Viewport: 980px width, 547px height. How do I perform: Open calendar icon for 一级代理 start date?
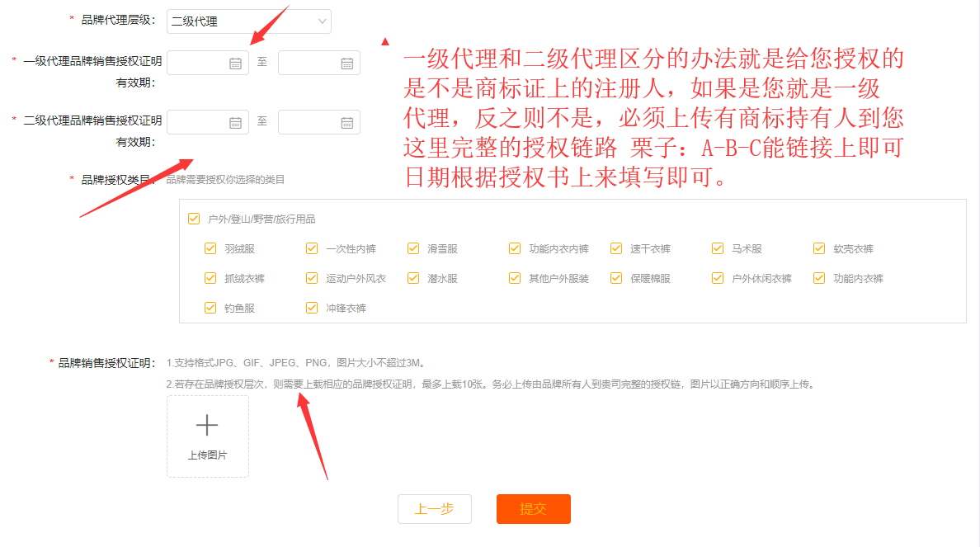(x=235, y=64)
